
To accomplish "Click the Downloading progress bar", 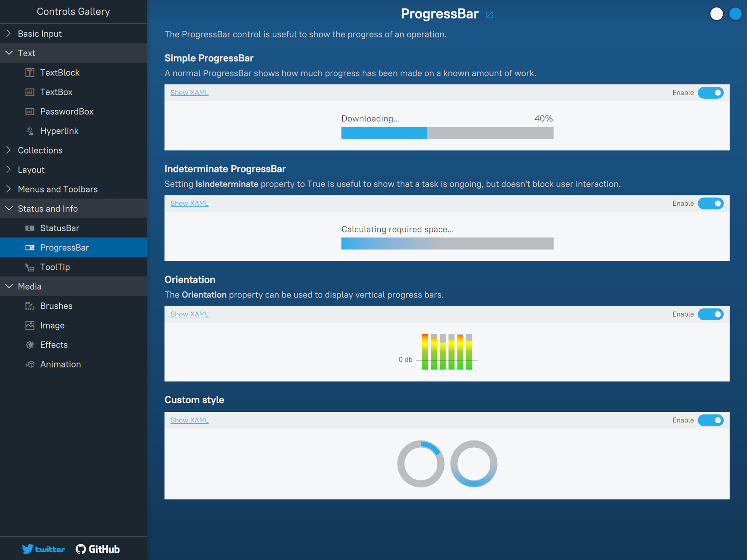I will [447, 133].
